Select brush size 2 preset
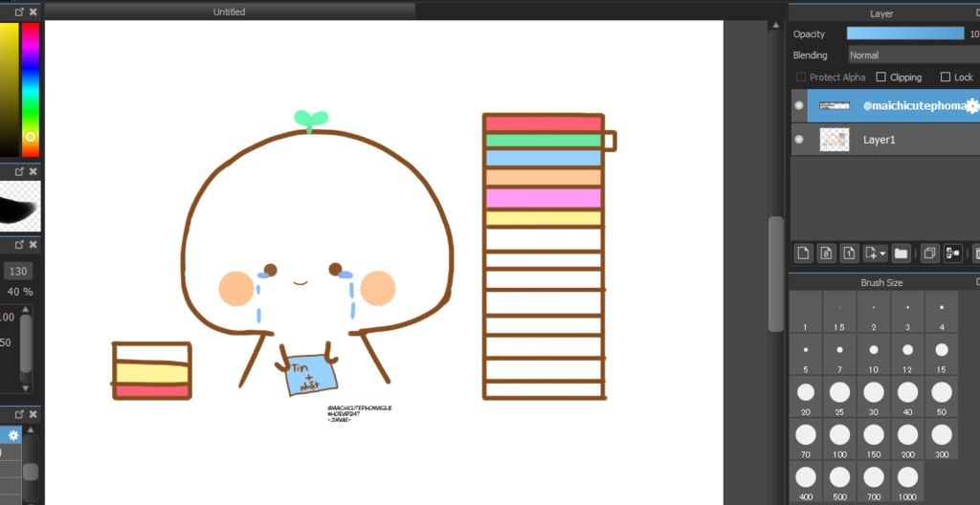The width and height of the screenshot is (980, 505). [873, 312]
